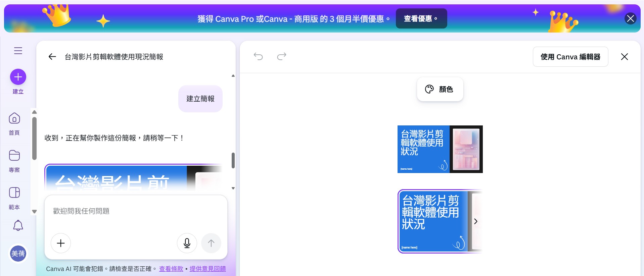Click the chat scroll down arrow
The width and height of the screenshot is (644, 276).
(233, 188)
